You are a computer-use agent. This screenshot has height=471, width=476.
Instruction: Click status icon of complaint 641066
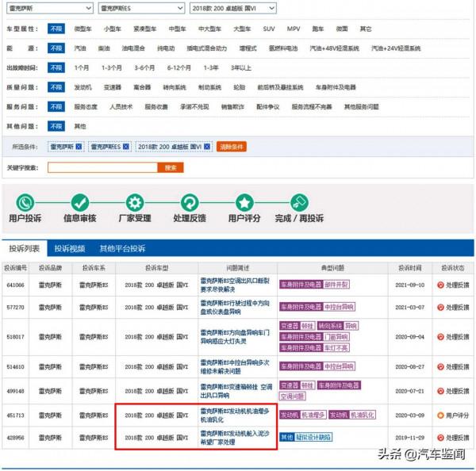pyautogui.click(x=440, y=285)
